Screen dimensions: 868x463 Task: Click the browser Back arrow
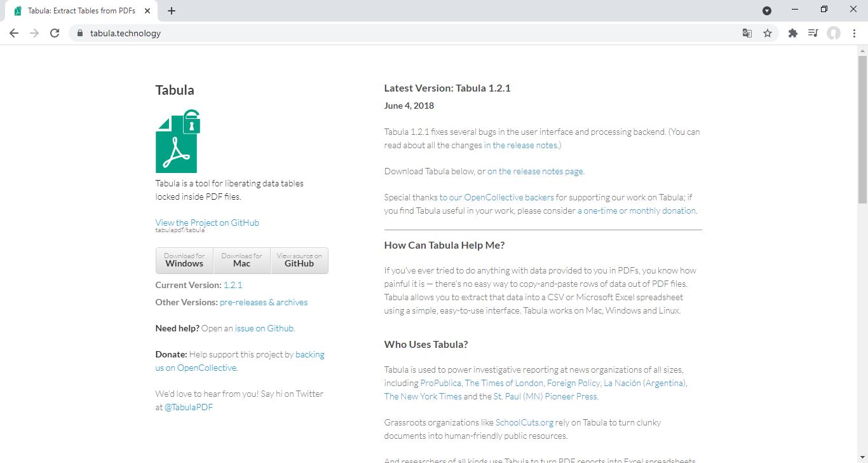pos(14,33)
